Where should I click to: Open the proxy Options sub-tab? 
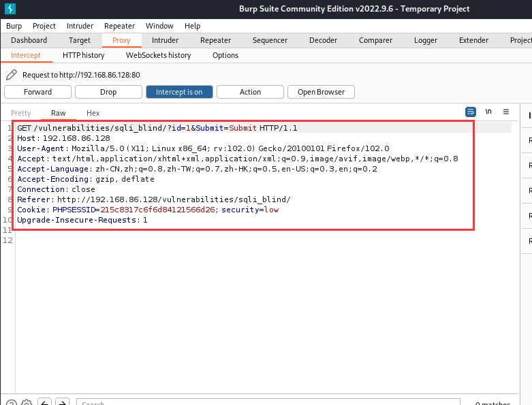pos(225,55)
